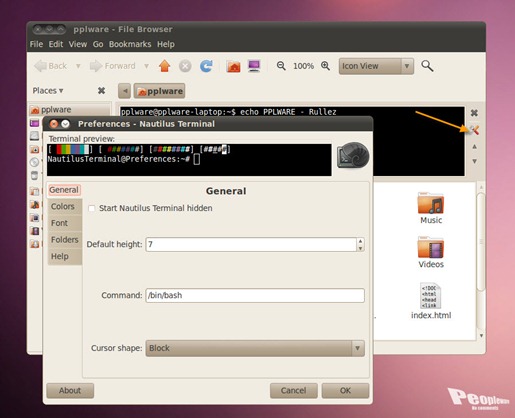The height and width of the screenshot is (418, 515).
Task: Click the orange Up folder arrow
Action: (x=164, y=66)
